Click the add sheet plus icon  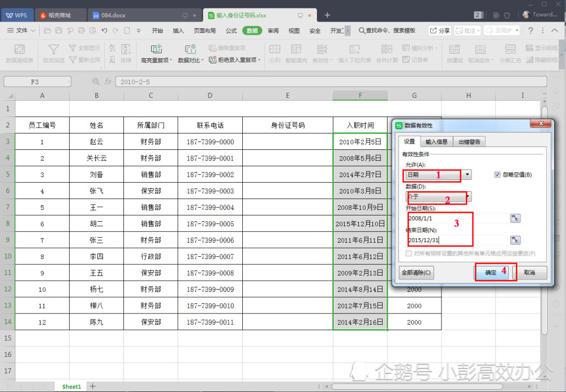(x=93, y=386)
